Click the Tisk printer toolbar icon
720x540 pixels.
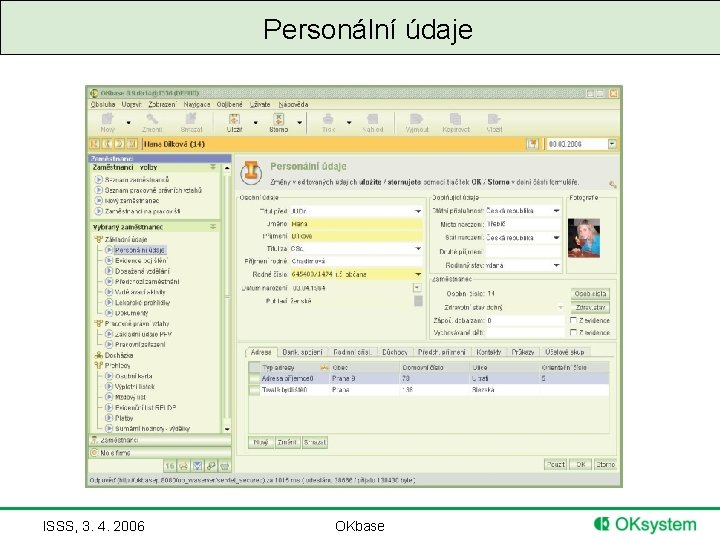328,119
